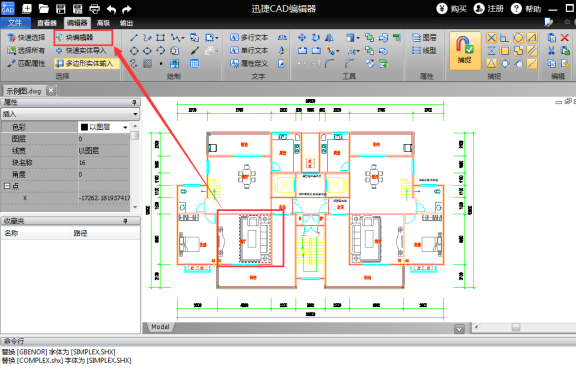Open the 图层 layers tool
The image size is (576, 370).
point(424,37)
